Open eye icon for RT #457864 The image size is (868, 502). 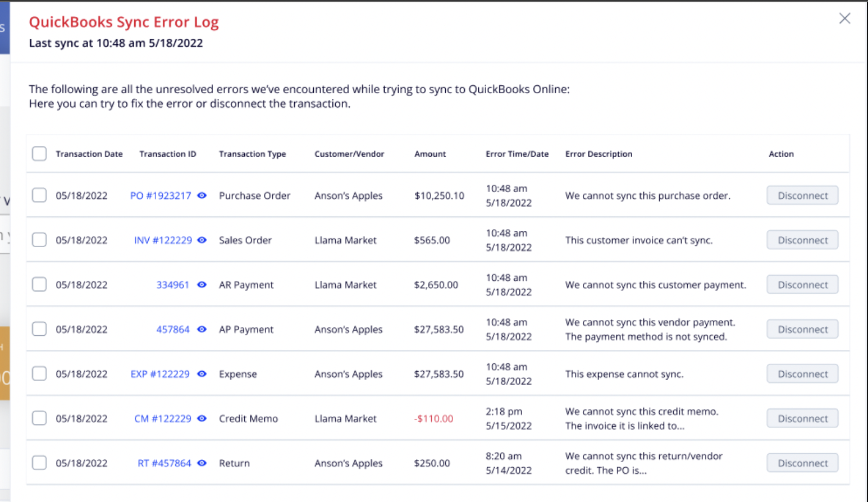coord(202,463)
